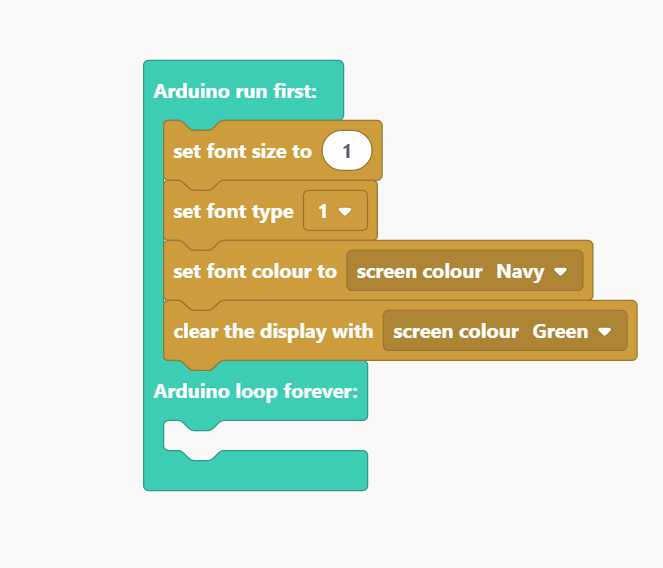Open the Green colour dropdown
The image size is (663, 568).
572,331
